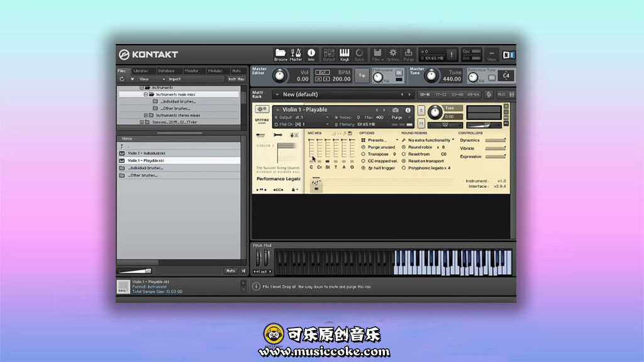Open the Quick-load circular icon

359,55
